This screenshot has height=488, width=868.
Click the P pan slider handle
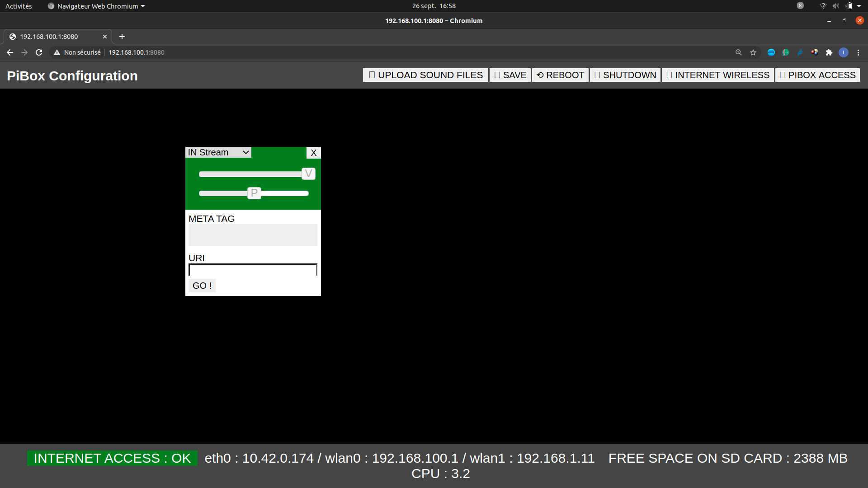[x=254, y=193]
